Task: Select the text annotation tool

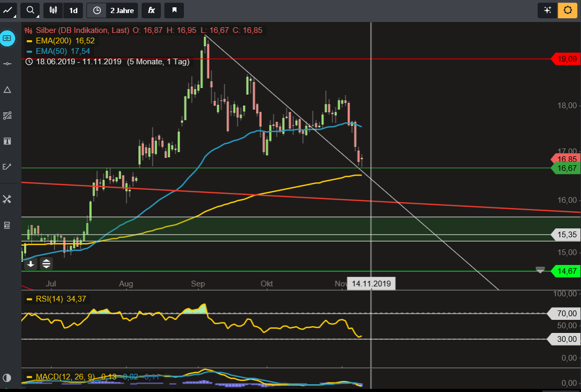Action: (7, 141)
